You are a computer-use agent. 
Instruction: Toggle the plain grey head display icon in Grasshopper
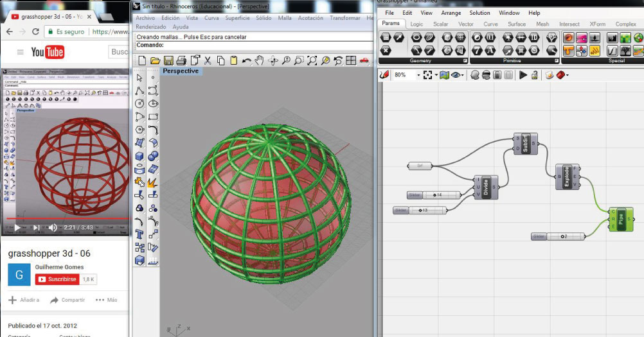tap(475, 75)
